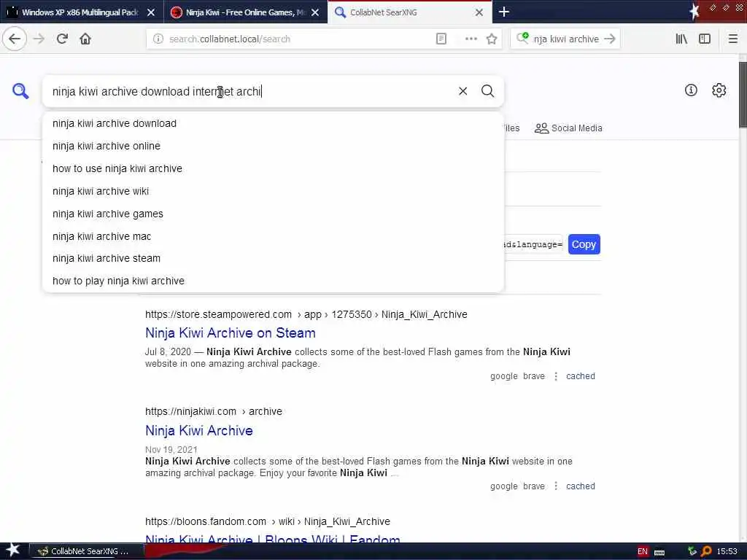Go back with the browser back arrow
Viewport: 747px width, 560px height.
(15, 39)
